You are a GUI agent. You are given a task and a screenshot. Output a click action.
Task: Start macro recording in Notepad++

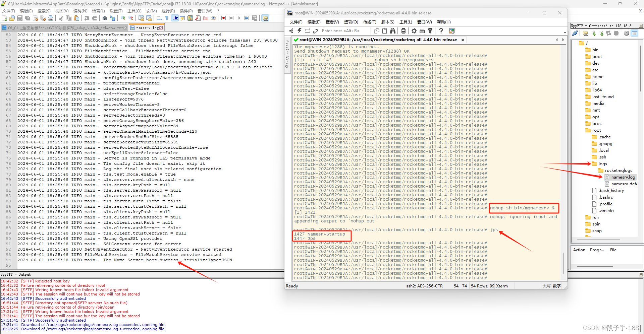tap(223, 18)
